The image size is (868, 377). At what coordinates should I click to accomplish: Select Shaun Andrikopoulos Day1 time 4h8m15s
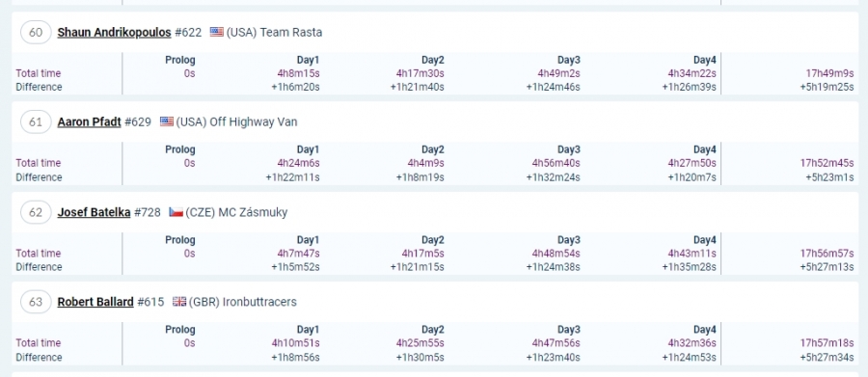298,73
